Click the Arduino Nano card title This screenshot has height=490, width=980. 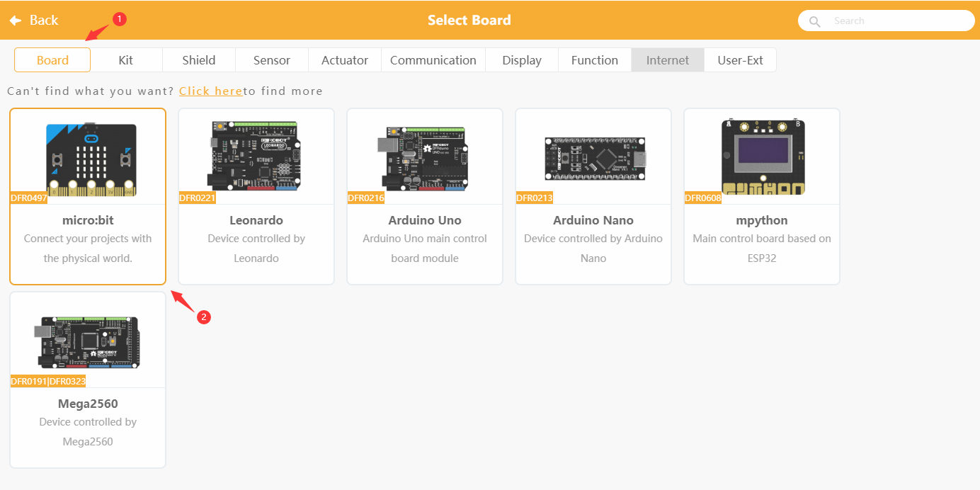pyautogui.click(x=593, y=220)
